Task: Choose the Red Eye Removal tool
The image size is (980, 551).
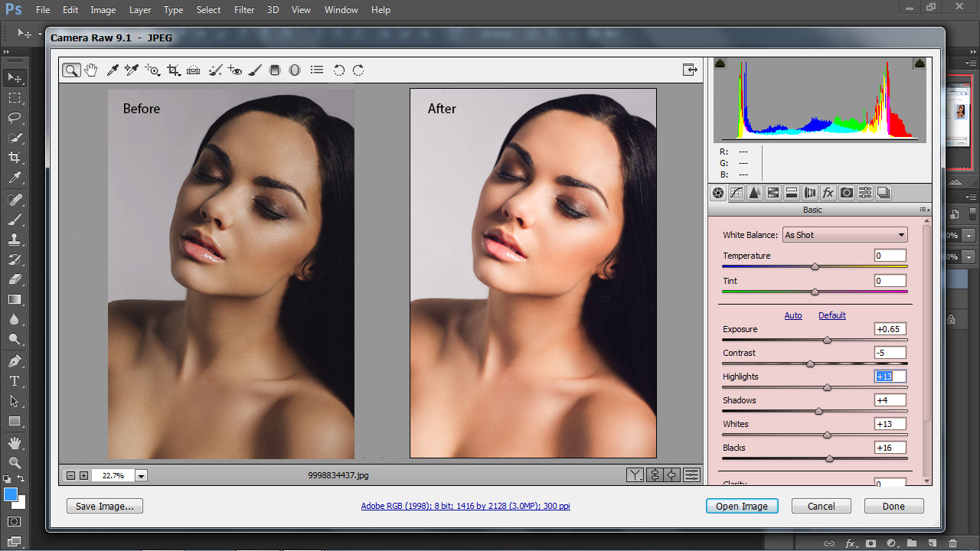Action: point(235,70)
